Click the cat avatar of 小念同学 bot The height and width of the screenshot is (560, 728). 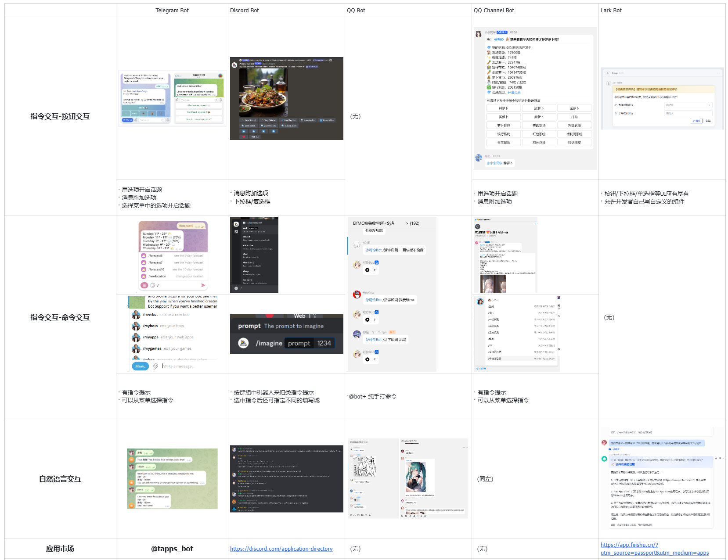click(479, 34)
